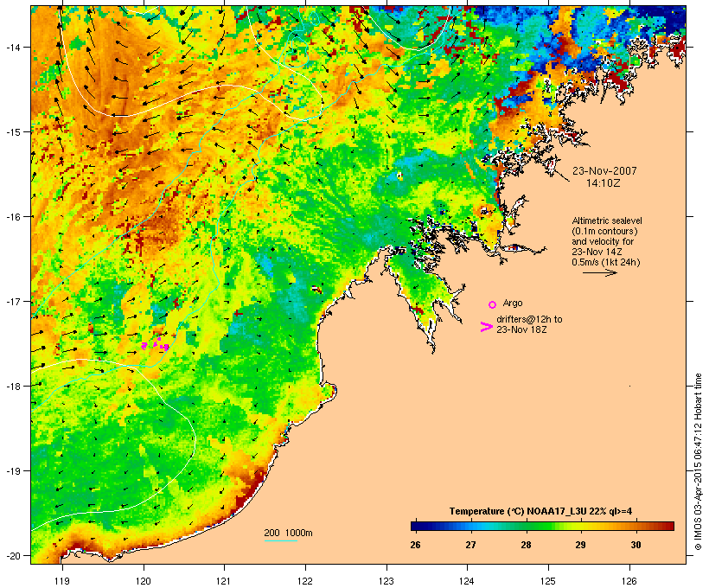Viewport: 709px width, 588px height.
Task: Click the latitude axis label '-17'
Action: click(x=12, y=301)
